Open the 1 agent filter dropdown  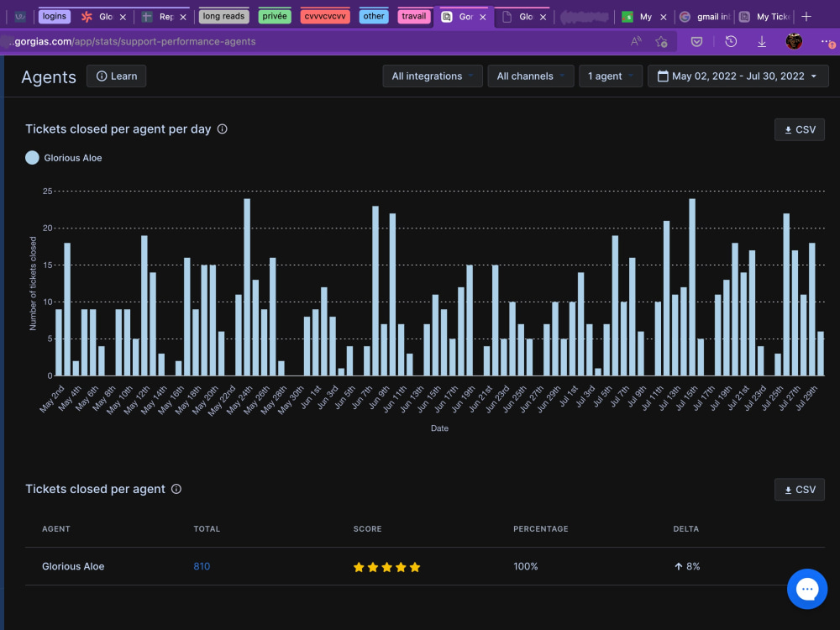[610, 76]
